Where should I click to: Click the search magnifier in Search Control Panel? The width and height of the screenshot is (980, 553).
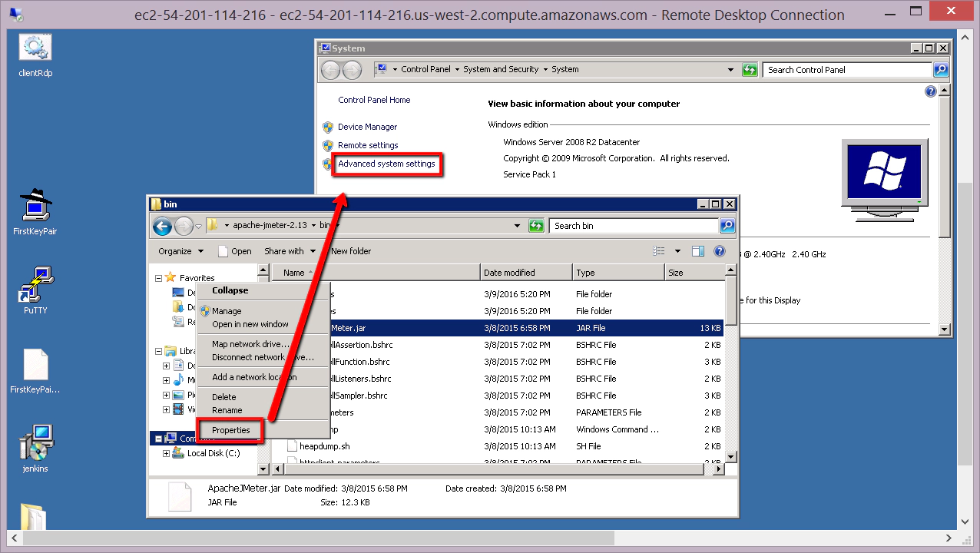coord(940,69)
